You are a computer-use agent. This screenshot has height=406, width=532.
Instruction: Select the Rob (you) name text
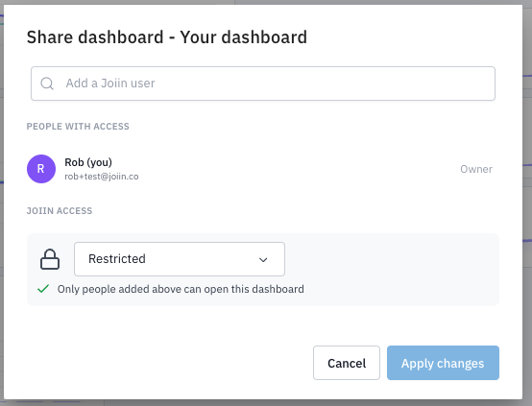coord(88,162)
